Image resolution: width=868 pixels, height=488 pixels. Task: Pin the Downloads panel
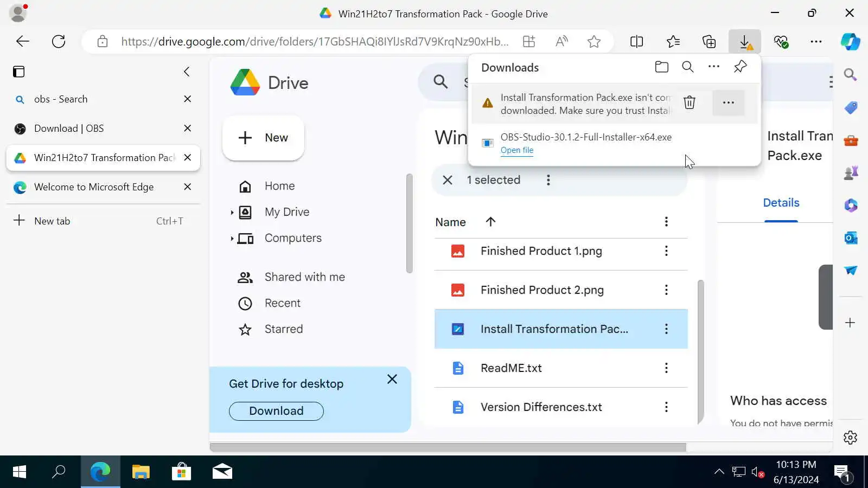[x=740, y=67]
